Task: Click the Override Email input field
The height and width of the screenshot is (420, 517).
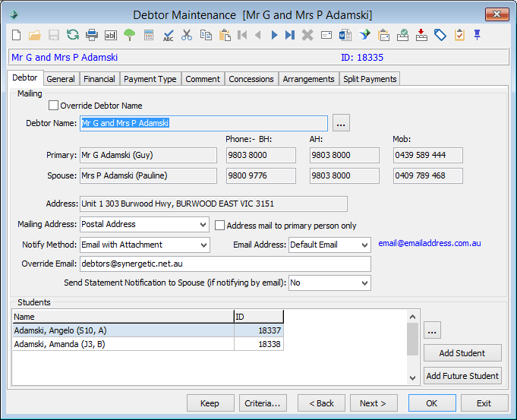Action: (x=225, y=264)
